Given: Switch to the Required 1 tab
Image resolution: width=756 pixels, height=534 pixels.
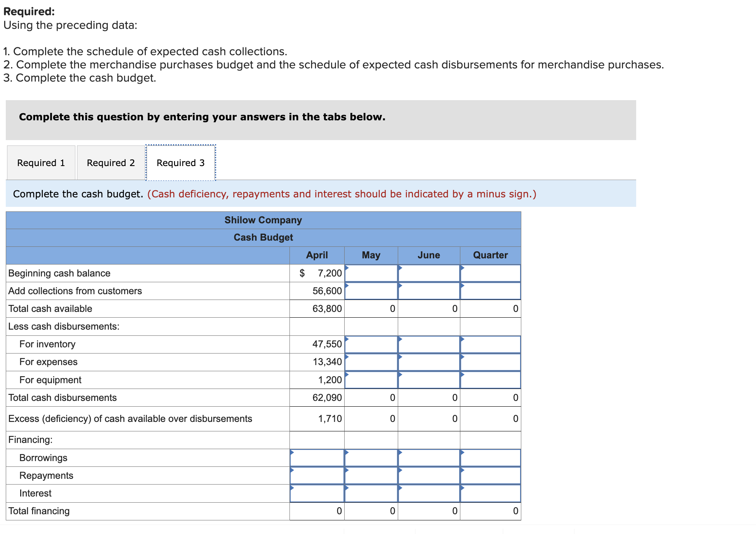Looking at the screenshot, I should coord(41,162).
